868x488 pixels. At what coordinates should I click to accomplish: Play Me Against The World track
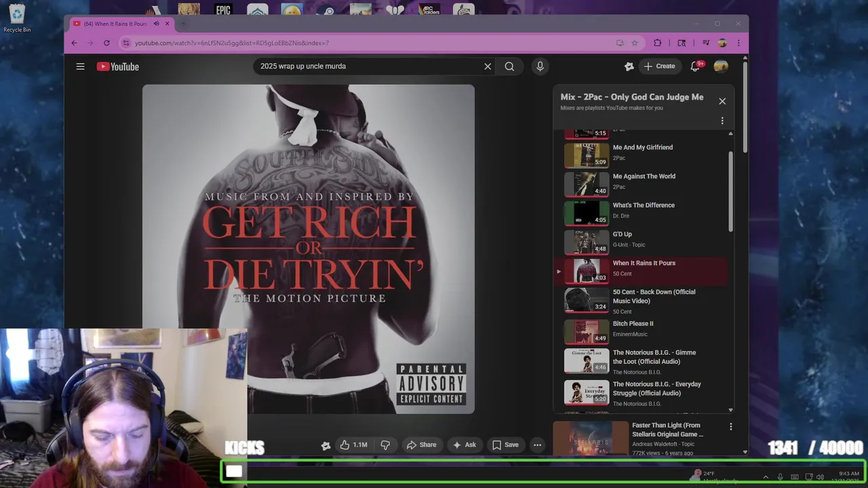point(641,184)
